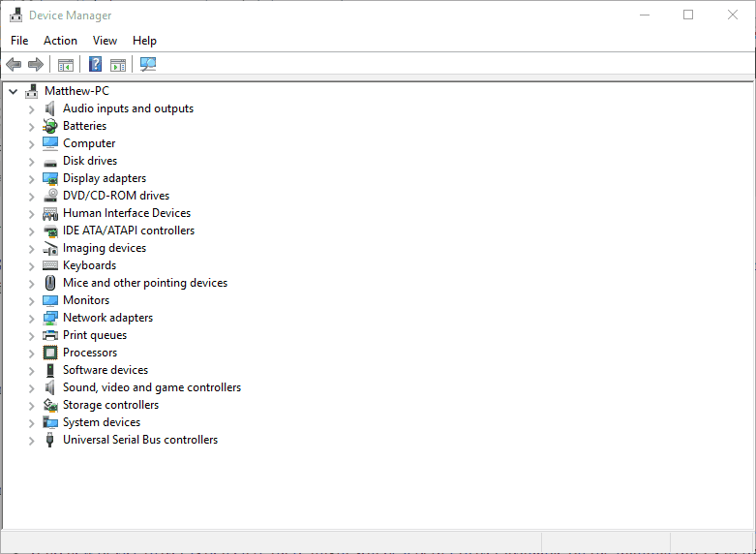756x554 pixels.
Task: Expand Audio inputs and outputs chevron
Action: click(x=31, y=109)
